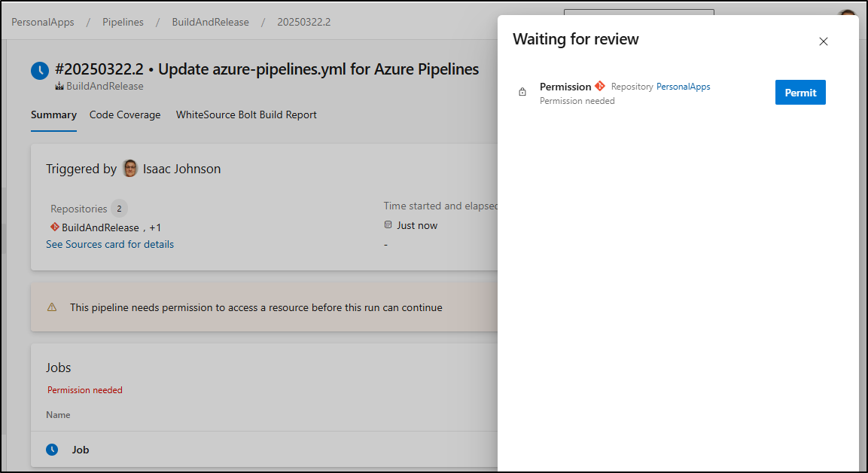
Task: Click the Permission needed text in review panel
Action: point(577,101)
